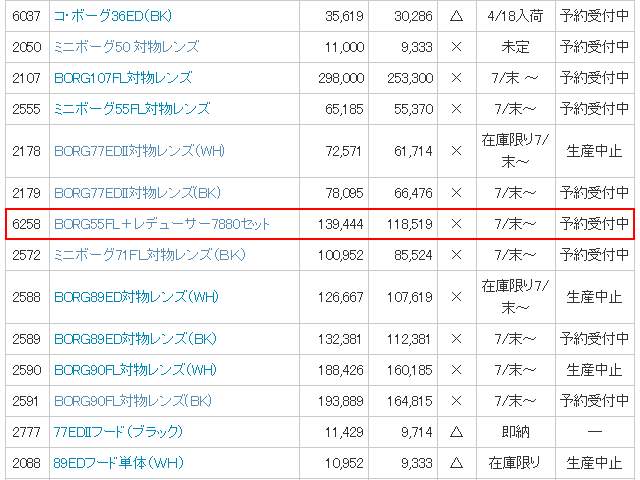Select product code 2107
The height and width of the screenshot is (480, 640).
[x=27, y=78]
